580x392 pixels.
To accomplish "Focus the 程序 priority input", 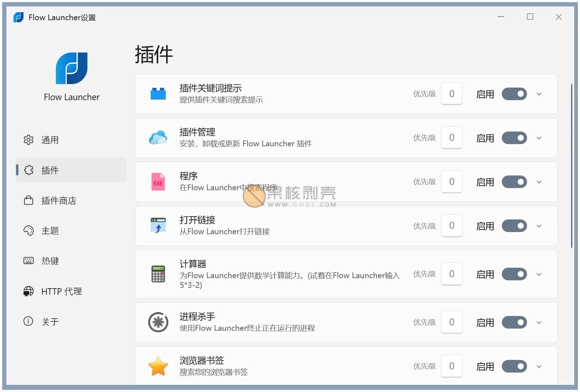I will pyautogui.click(x=452, y=182).
